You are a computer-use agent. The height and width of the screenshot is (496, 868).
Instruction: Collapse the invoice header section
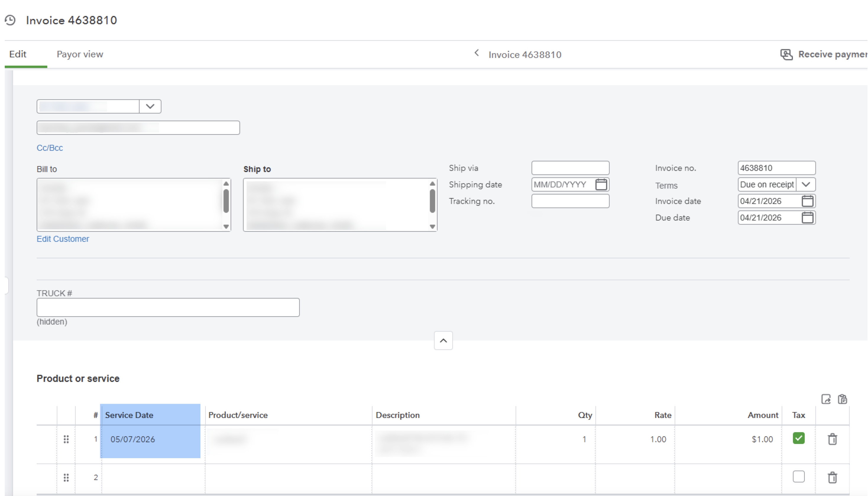443,341
